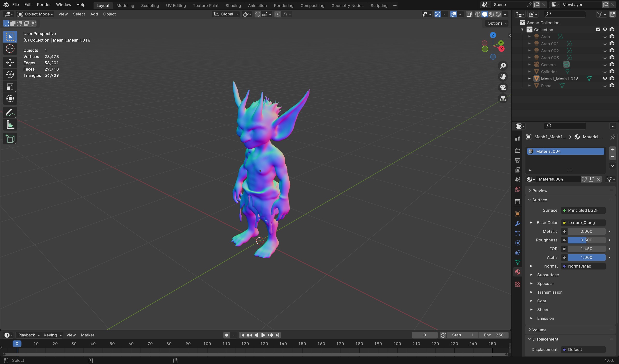Viewport: 619px width, 364px height.
Task: Show the hidden Area.002 light
Action: click(x=605, y=51)
